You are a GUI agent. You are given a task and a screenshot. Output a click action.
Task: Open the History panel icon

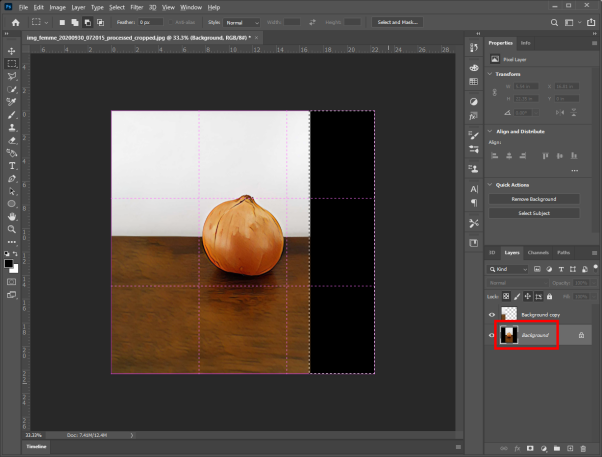[x=474, y=48]
